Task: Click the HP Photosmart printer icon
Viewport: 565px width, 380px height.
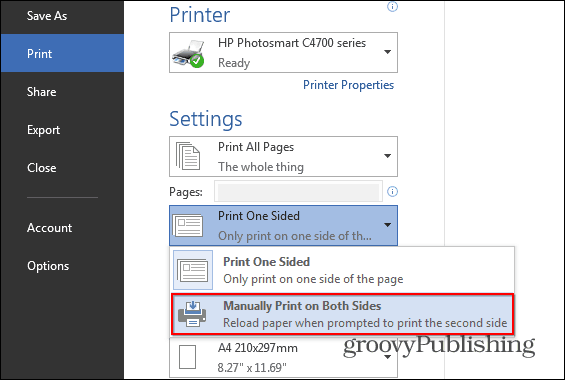Action: pyautogui.click(x=189, y=54)
